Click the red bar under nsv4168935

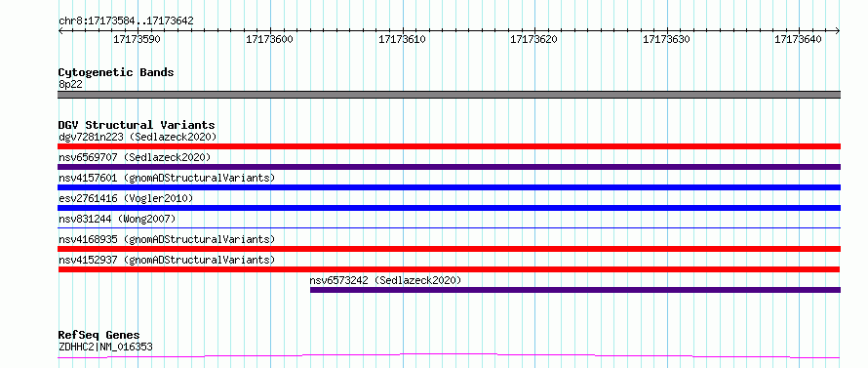(x=449, y=249)
